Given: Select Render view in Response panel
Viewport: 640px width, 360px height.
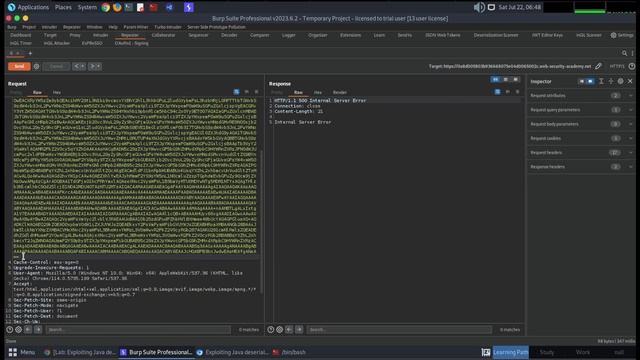Looking at the screenshot, I should coord(340,93).
